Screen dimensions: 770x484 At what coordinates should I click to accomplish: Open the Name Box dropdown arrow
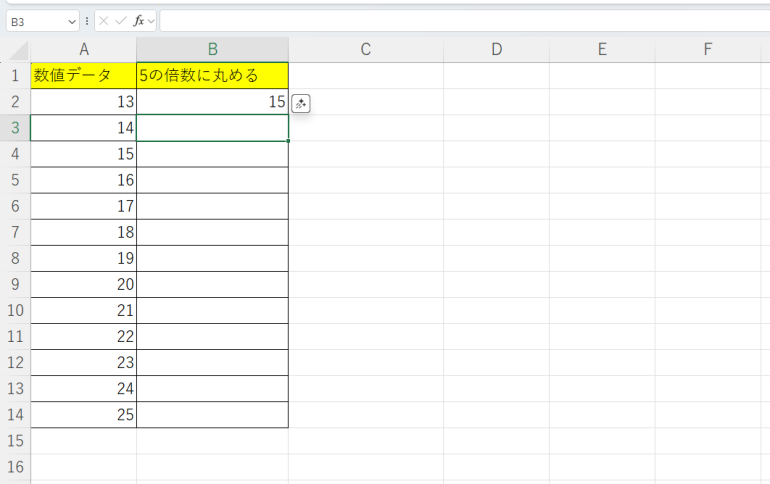tap(72, 22)
